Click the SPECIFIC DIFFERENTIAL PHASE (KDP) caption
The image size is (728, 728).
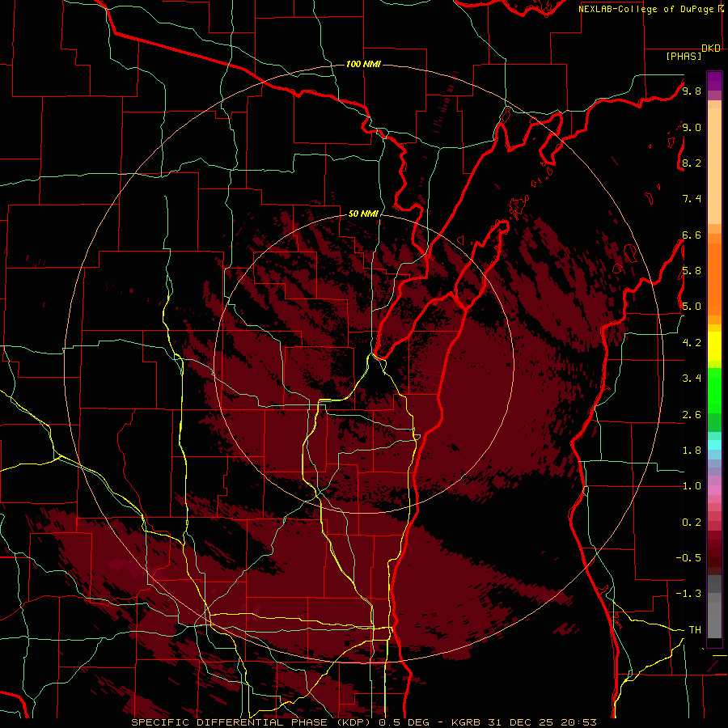253,722
